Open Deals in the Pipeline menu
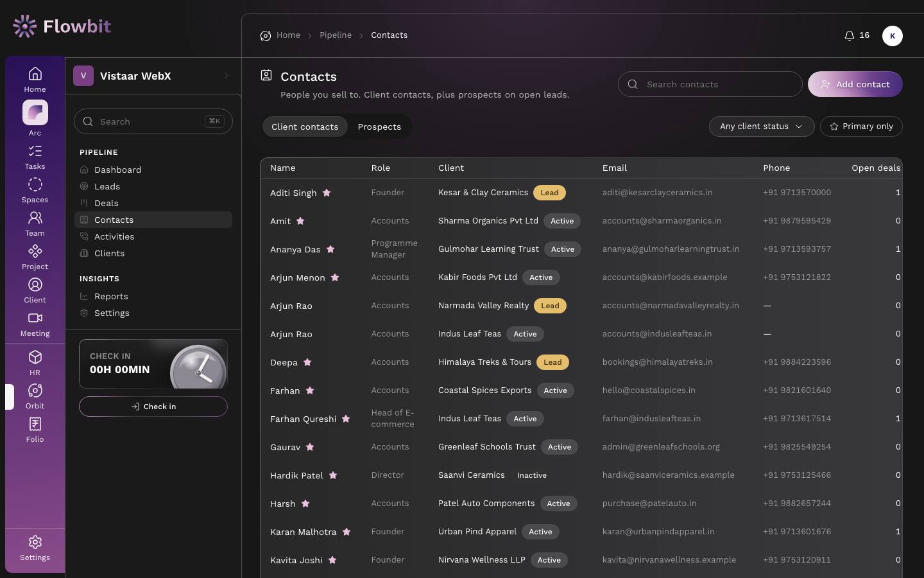The width and height of the screenshot is (924, 578). pos(153,203)
